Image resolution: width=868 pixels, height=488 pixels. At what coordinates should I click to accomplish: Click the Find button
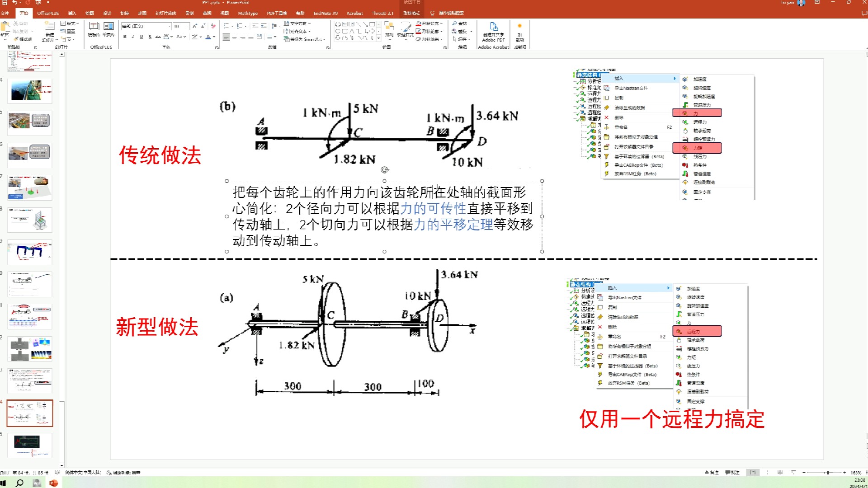click(x=459, y=23)
